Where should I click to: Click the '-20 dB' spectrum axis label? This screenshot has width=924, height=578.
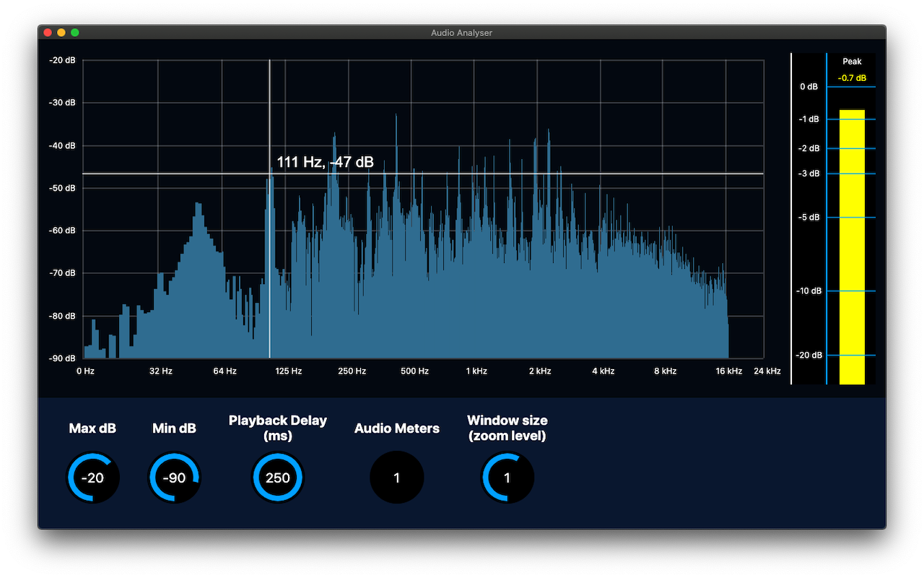(62, 60)
